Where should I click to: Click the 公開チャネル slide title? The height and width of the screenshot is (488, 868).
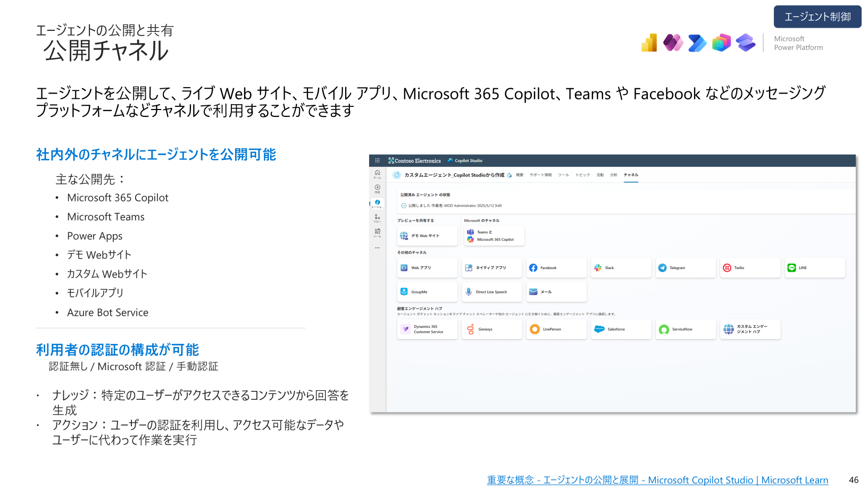pyautogui.click(x=106, y=51)
